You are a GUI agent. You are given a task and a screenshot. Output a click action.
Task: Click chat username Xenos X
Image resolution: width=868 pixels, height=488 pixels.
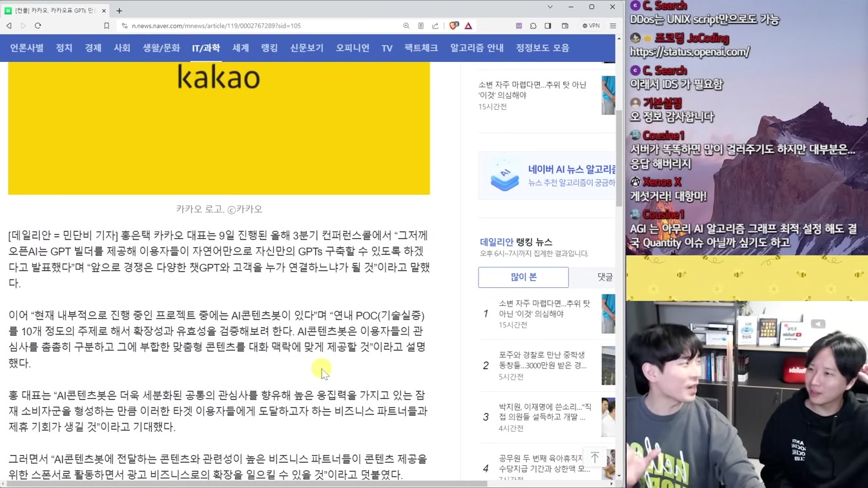662,182
